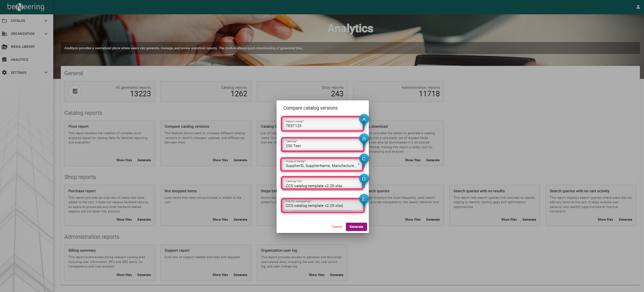Select Analytics in the sidebar menu
The image size is (644, 292).
(19, 60)
